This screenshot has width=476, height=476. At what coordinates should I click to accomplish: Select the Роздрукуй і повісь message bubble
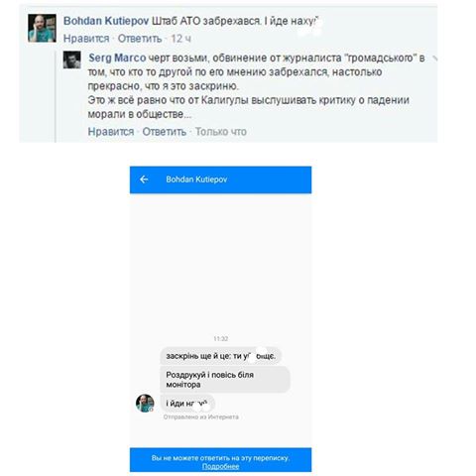pos(225,380)
